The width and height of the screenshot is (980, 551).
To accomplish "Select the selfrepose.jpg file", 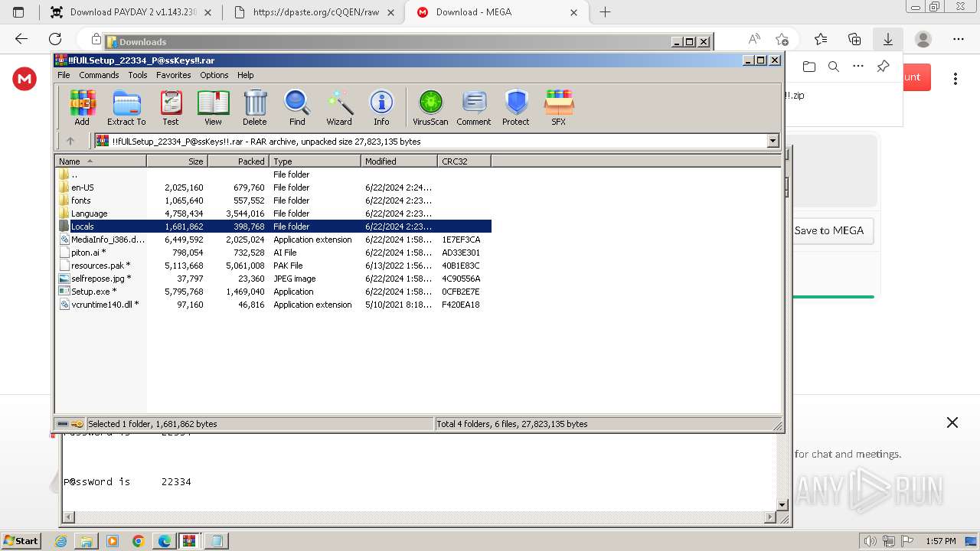I will [x=273, y=279].
